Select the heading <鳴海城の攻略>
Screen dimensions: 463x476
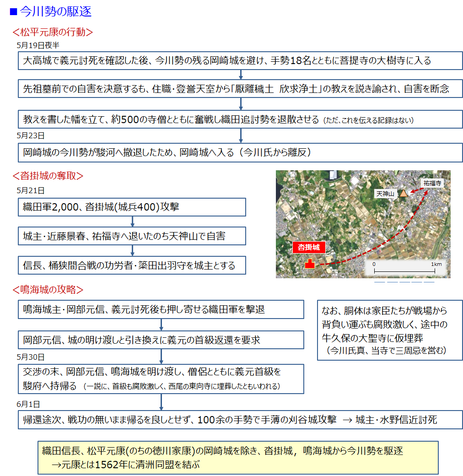pyautogui.click(x=48, y=290)
